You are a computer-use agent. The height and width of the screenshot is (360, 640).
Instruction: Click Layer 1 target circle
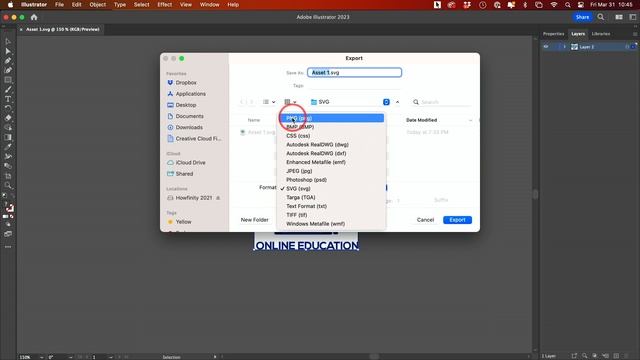tap(627, 47)
